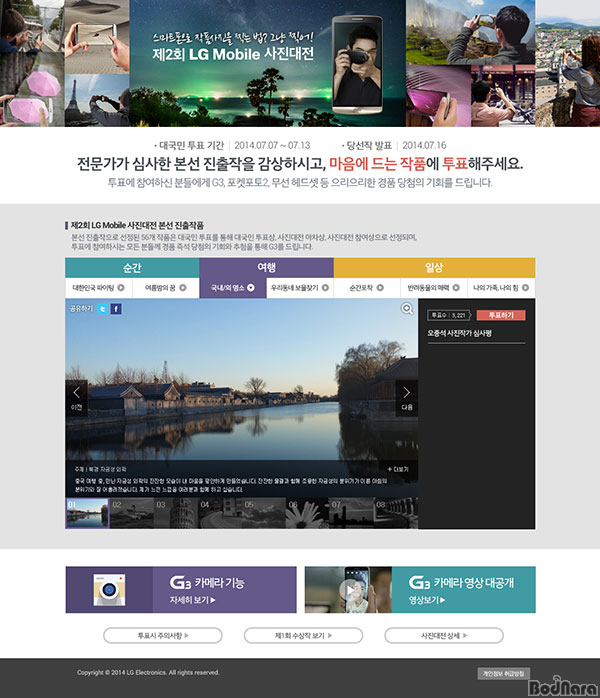Image resolution: width=600 pixels, height=698 pixels.
Task: Expand description with +더보기
Action: [397, 469]
